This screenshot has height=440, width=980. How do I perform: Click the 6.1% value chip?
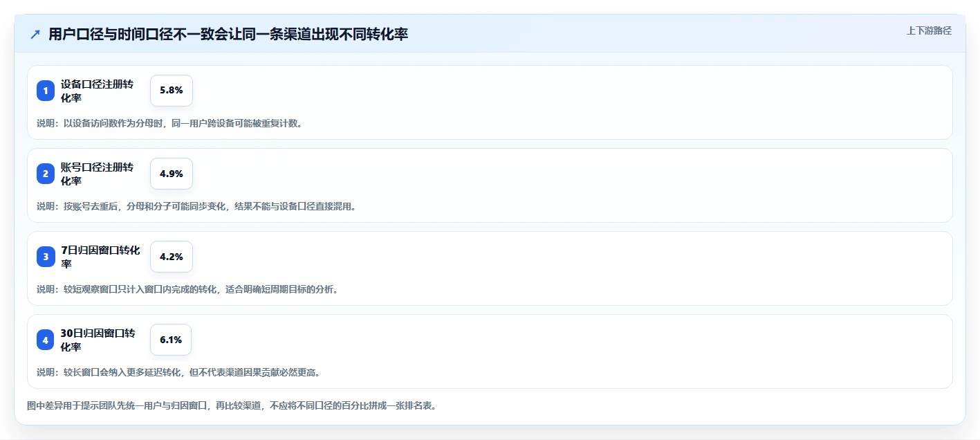(x=171, y=340)
